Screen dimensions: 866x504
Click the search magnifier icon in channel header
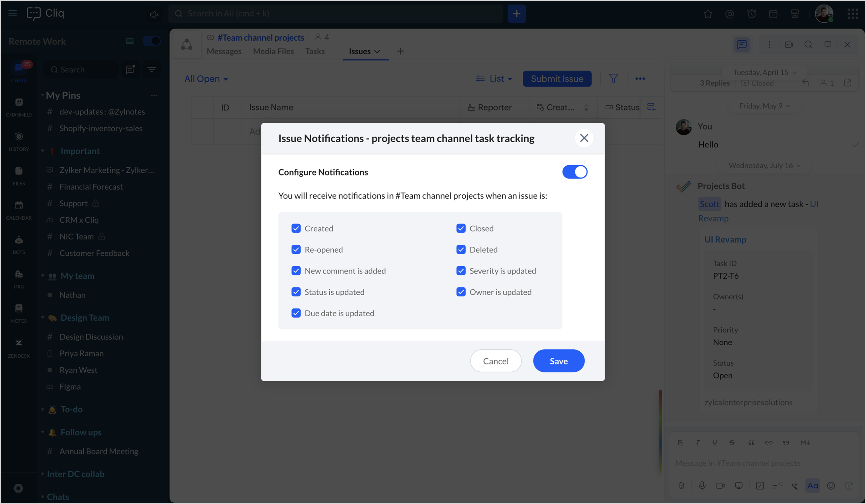(808, 45)
